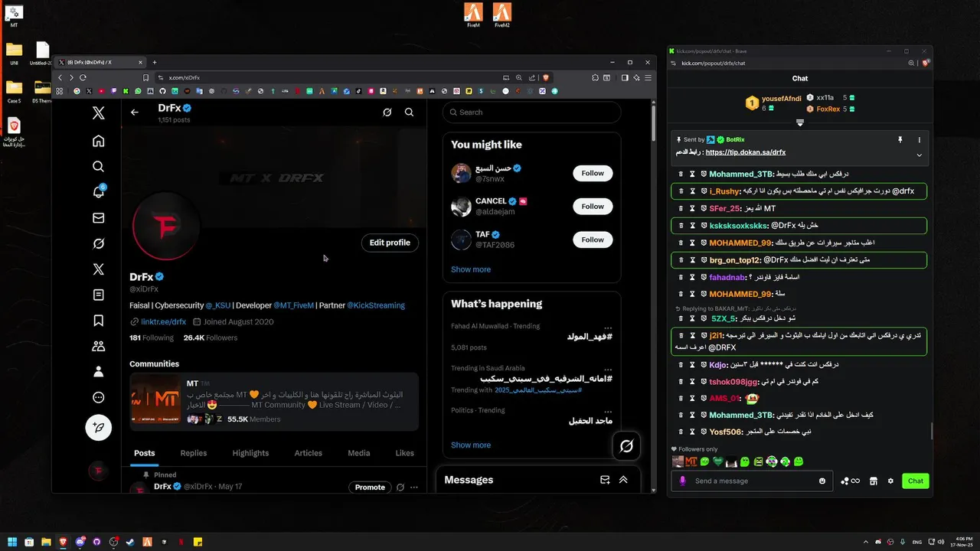Open emoji picker in Kick message box

pyautogui.click(x=822, y=481)
